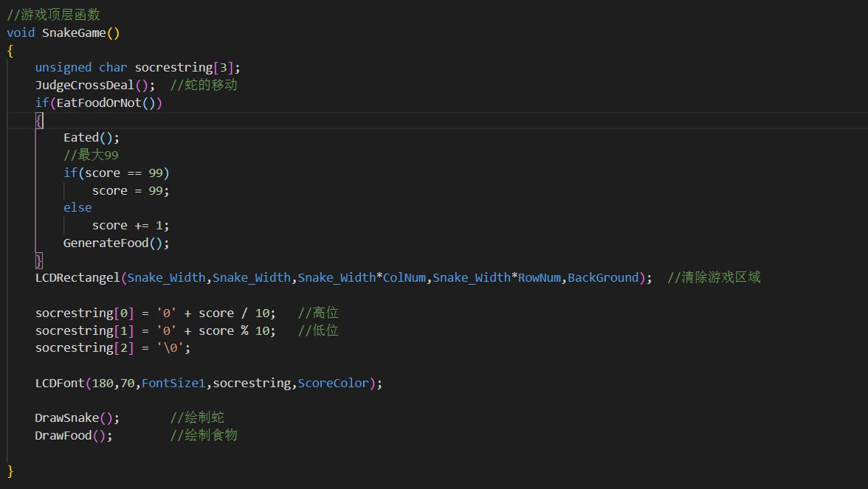Viewport: 868px width, 489px height.
Task: Click 'unsigned' keyword in socrestring declaration
Action: coord(63,68)
